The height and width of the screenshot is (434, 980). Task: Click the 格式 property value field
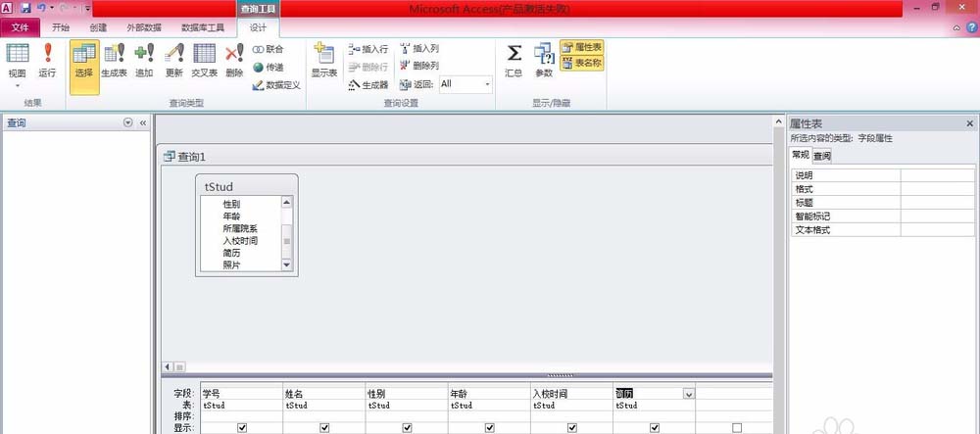click(938, 189)
